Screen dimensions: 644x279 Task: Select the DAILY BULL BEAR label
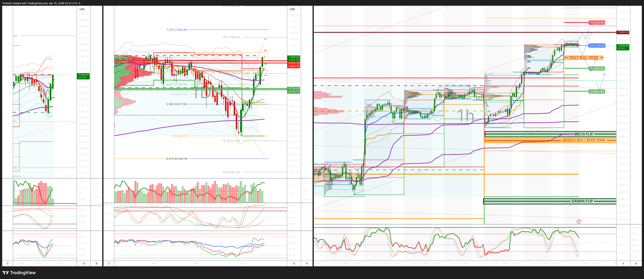pos(583,58)
